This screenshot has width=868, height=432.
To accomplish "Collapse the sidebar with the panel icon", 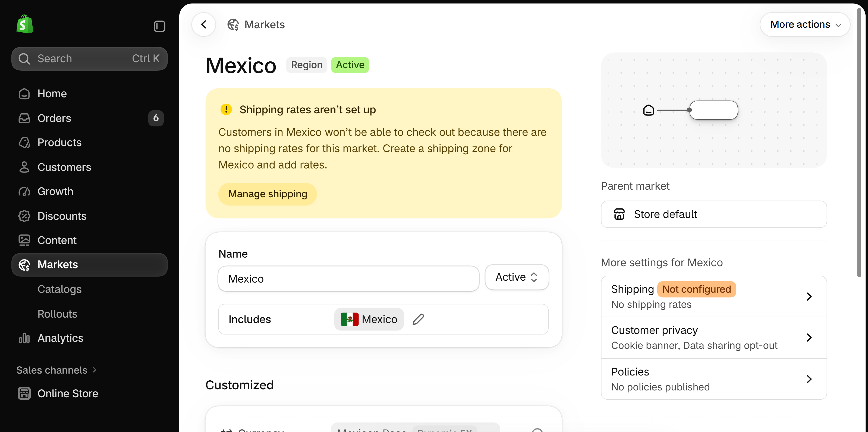I will (159, 26).
